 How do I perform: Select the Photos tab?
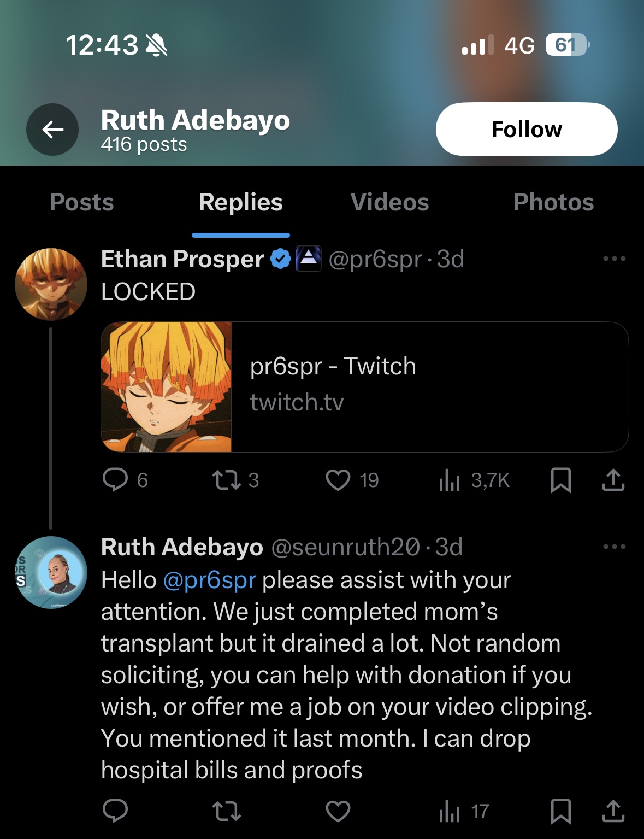(553, 202)
